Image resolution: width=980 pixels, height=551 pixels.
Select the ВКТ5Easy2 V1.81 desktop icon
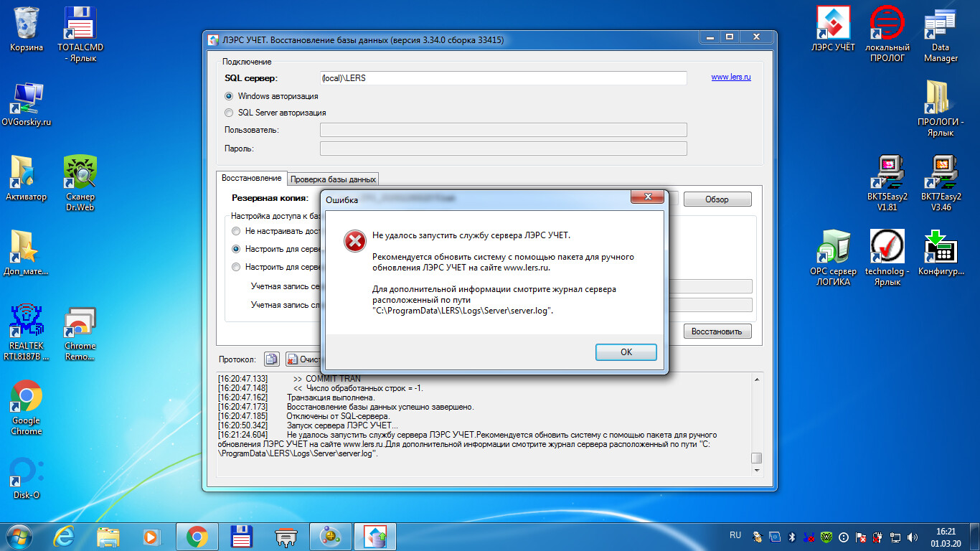(887, 183)
